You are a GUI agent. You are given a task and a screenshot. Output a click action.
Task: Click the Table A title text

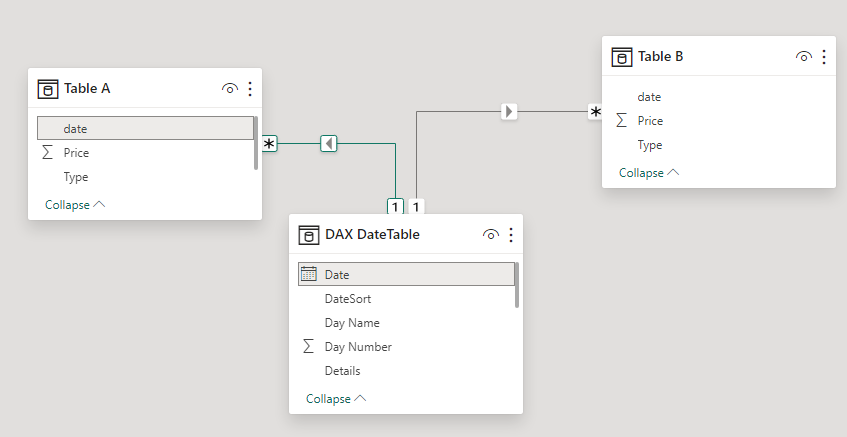point(87,89)
